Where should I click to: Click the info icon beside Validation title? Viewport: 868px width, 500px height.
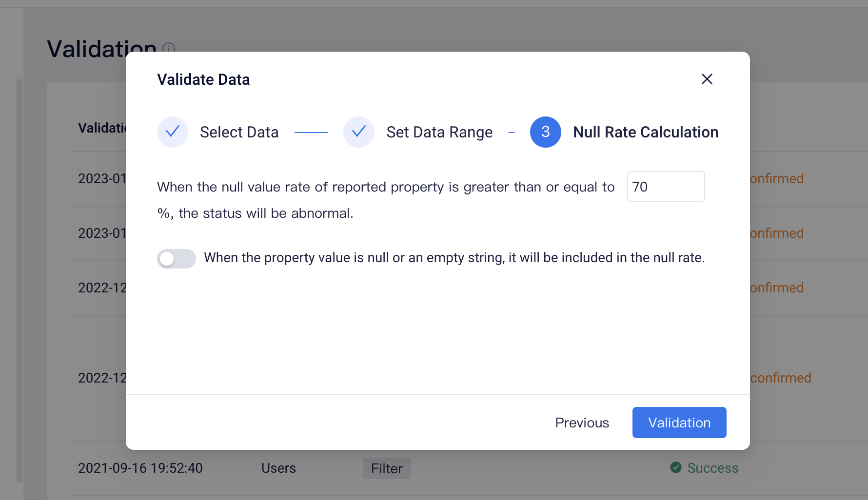click(169, 49)
